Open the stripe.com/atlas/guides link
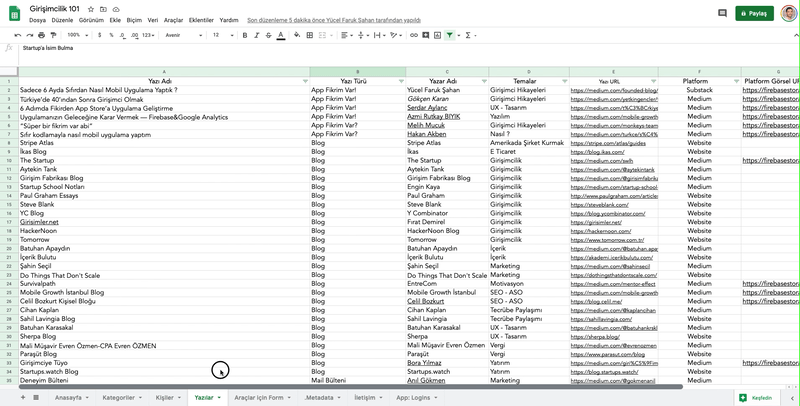 click(608, 143)
